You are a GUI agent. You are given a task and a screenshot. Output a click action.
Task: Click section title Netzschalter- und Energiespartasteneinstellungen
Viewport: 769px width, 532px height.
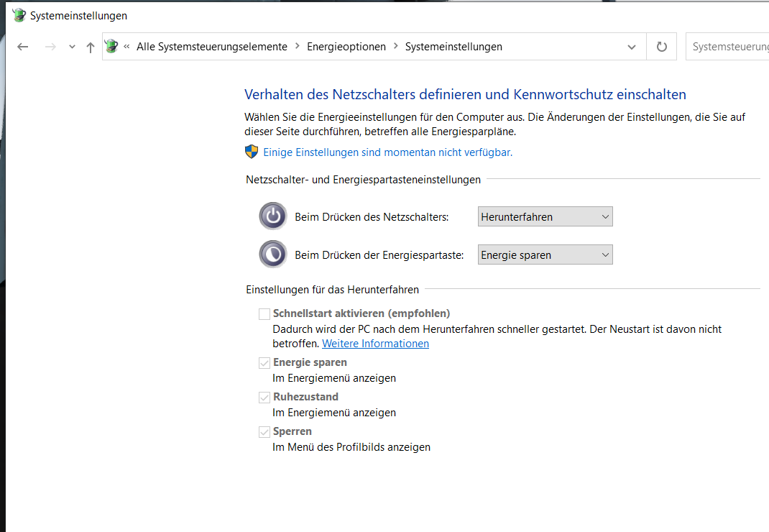point(364,180)
